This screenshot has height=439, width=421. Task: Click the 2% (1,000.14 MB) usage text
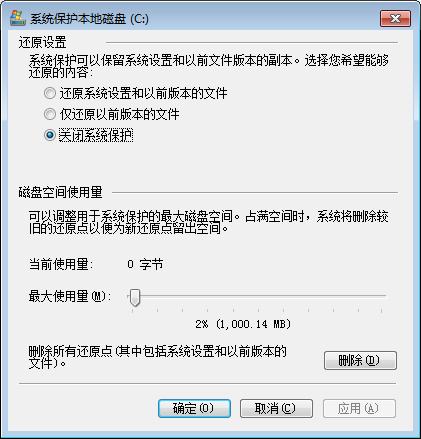click(243, 324)
